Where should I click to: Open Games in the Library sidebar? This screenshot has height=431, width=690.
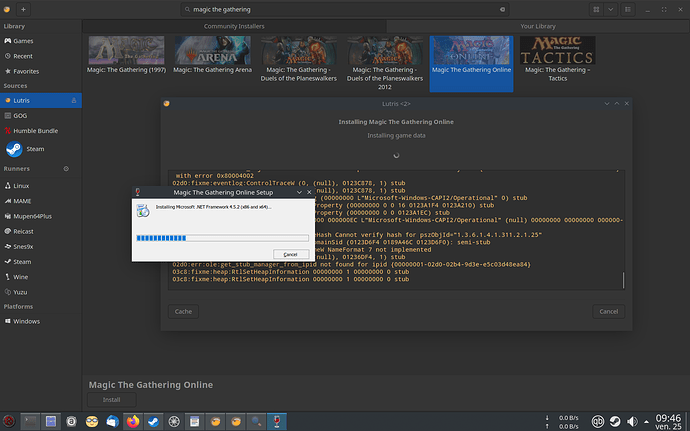click(40, 41)
